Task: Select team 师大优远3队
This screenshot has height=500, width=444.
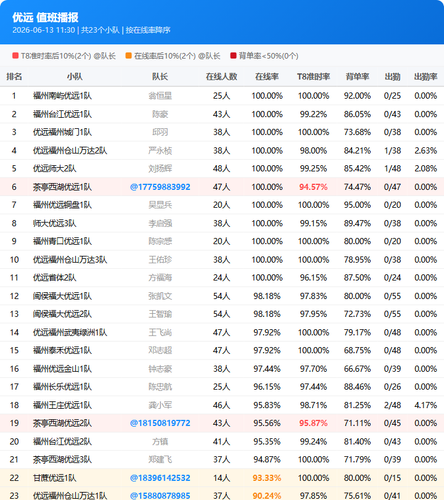Action: [54, 223]
